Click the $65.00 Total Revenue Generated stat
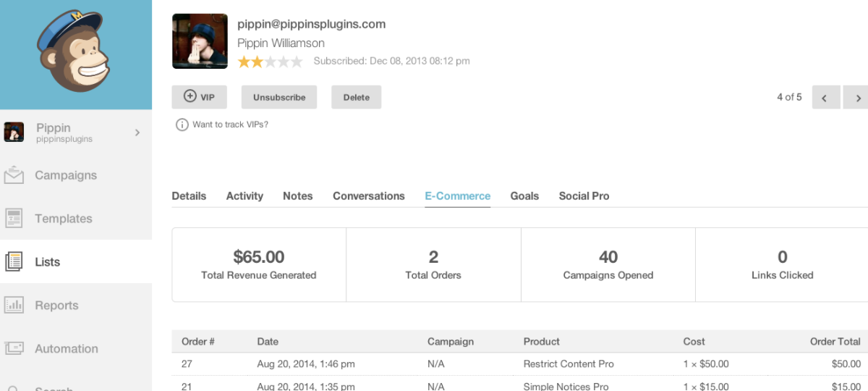This screenshot has width=868, height=391. pos(259,265)
